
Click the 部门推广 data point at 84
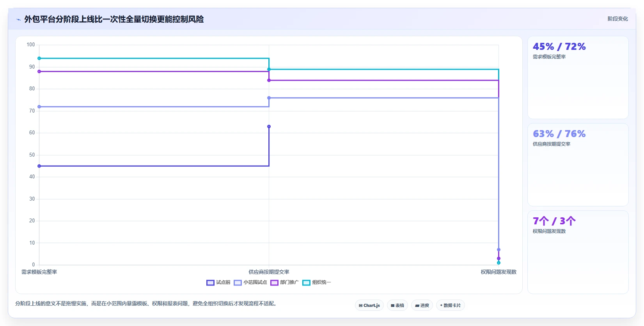pos(269,80)
